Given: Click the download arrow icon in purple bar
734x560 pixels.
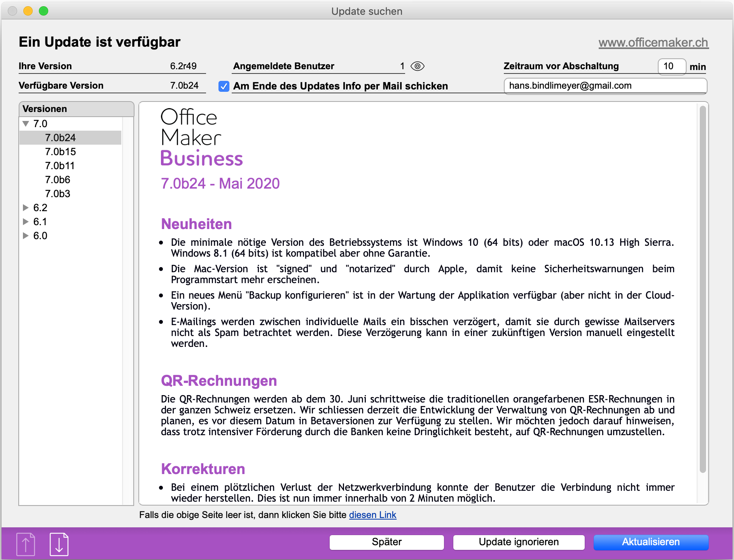Looking at the screenshot, I should pyautogui.click(x=59, y=544).
